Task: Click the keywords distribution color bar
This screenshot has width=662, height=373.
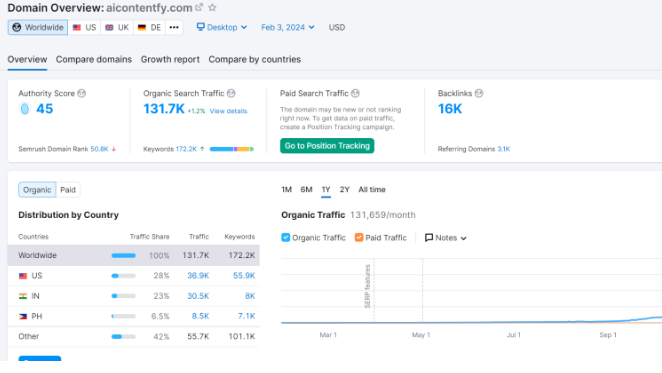Action: click(x=232, y=149)
